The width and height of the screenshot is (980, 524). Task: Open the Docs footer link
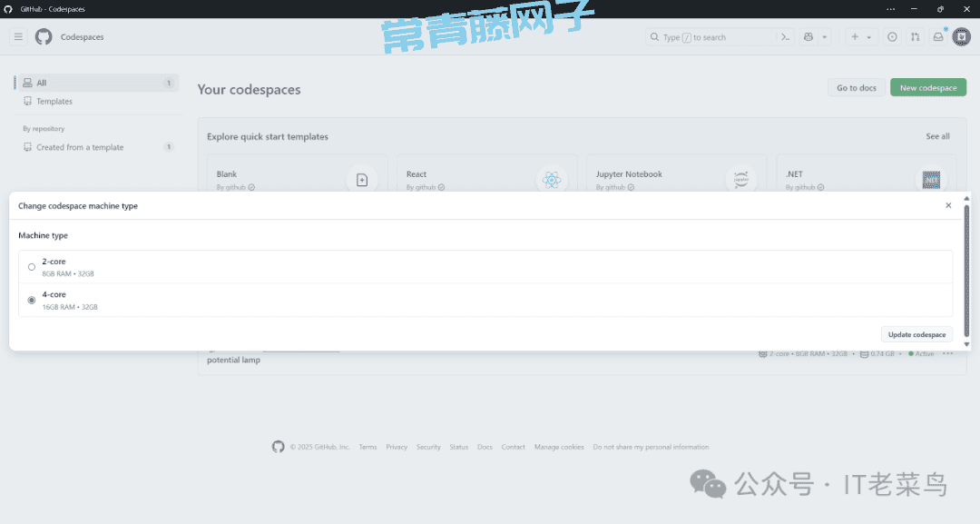[485, 447]
